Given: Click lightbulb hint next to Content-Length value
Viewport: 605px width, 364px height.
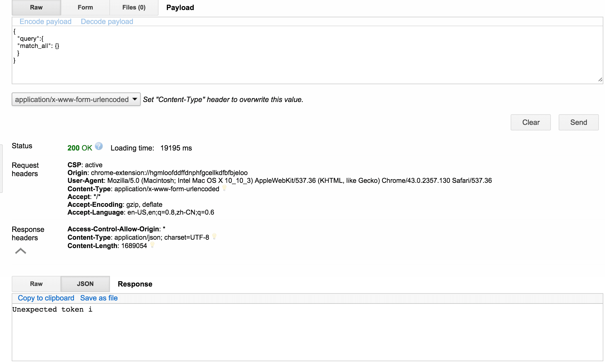Looking at the screenshot, I should pyautogui.click(x=152, y=245).
